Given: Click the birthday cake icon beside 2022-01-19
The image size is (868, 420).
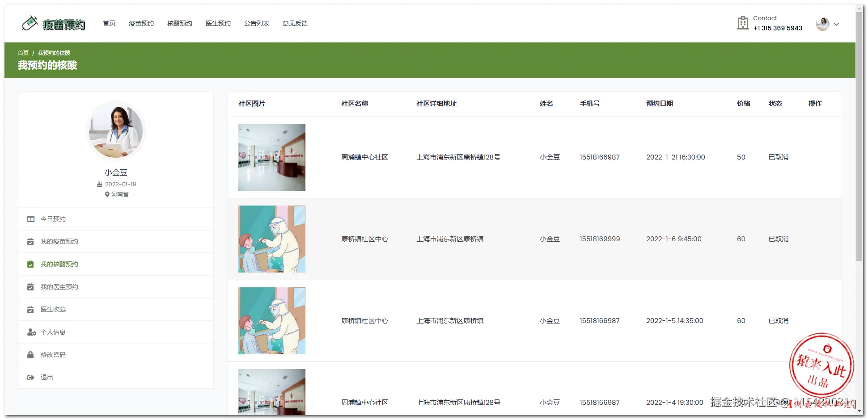Looking at the screenshot, I should click(x=100, y=184).
